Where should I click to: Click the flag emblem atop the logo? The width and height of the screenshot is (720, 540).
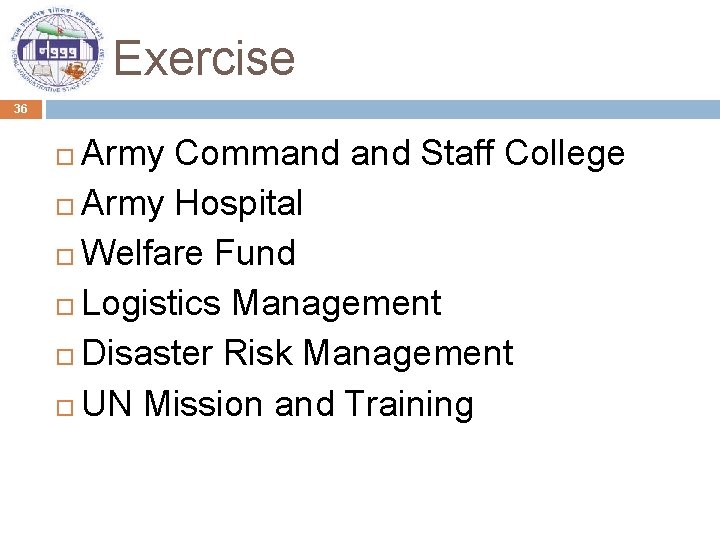pos(60,30)
